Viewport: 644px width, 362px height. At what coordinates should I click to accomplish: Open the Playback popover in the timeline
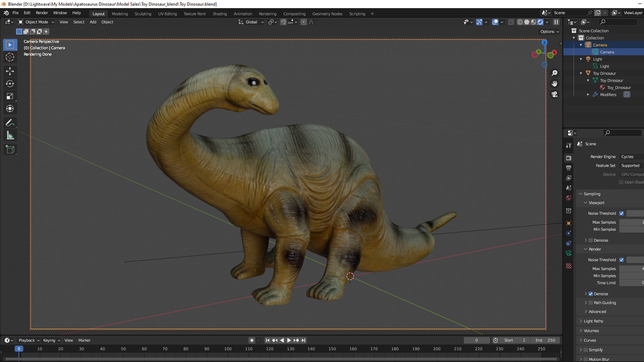point(29,340)
